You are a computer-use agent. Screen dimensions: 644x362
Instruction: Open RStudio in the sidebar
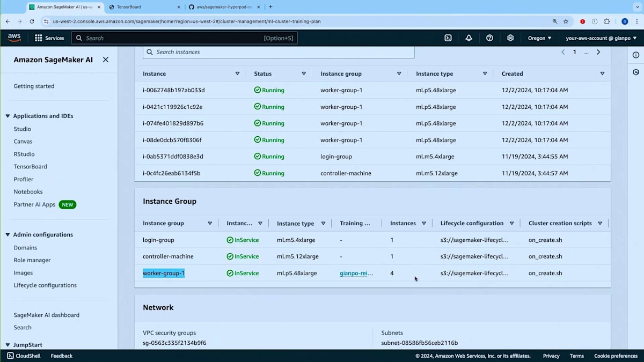pos(24,154)
